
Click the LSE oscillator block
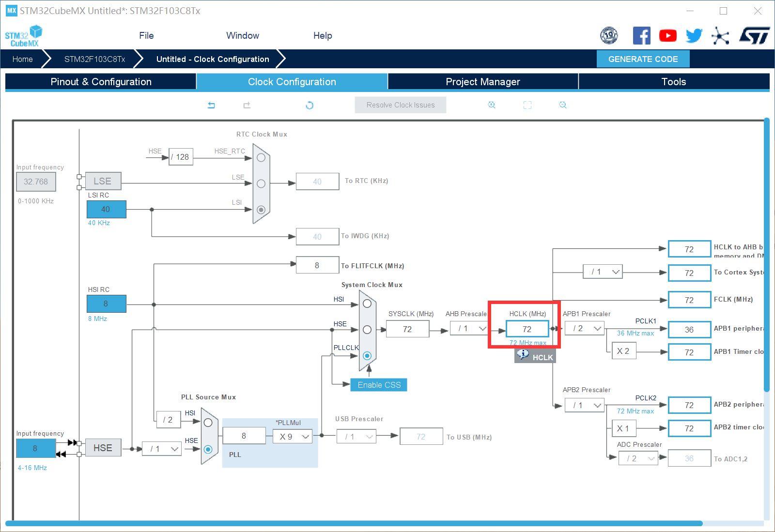coord(103,181)
